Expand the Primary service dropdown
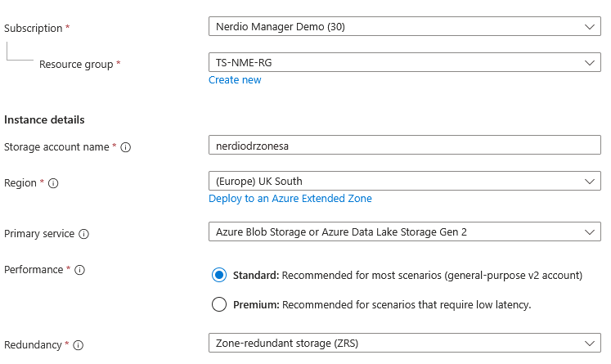Screen dimensions: 611x364 pyautogui.click(x=404, y=232)
